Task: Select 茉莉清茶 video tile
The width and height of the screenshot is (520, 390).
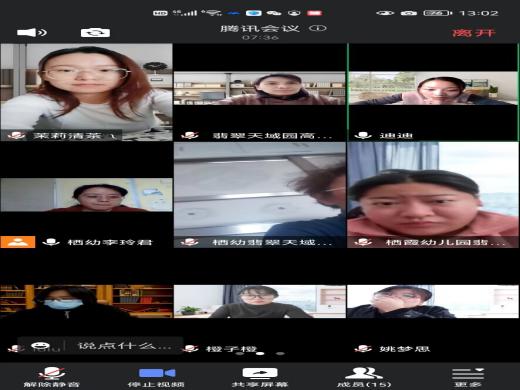Action: click(x=86, y=92)
